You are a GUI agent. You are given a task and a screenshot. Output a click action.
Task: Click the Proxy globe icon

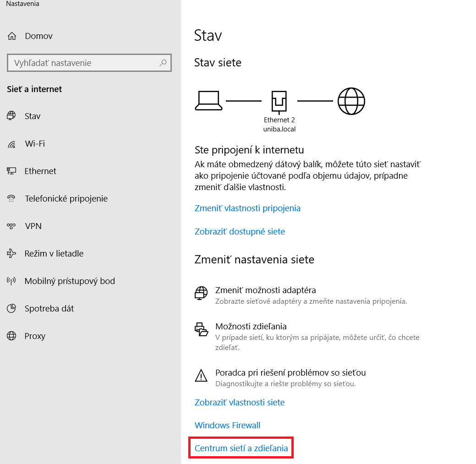(11, 336)
